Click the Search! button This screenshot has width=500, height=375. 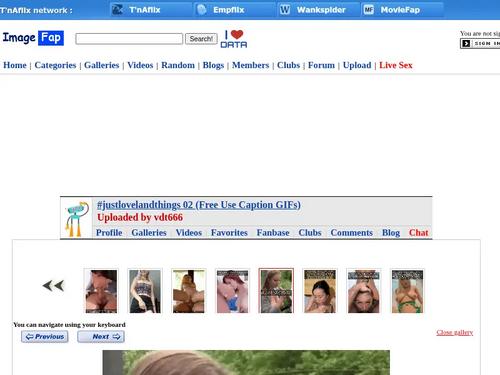[201, 39]
